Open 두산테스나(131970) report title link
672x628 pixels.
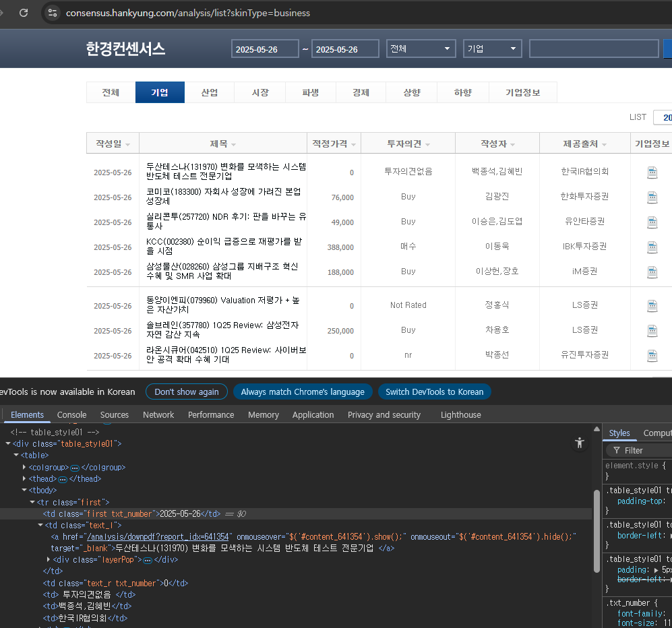pyautogui.click(x=226, y=171)
